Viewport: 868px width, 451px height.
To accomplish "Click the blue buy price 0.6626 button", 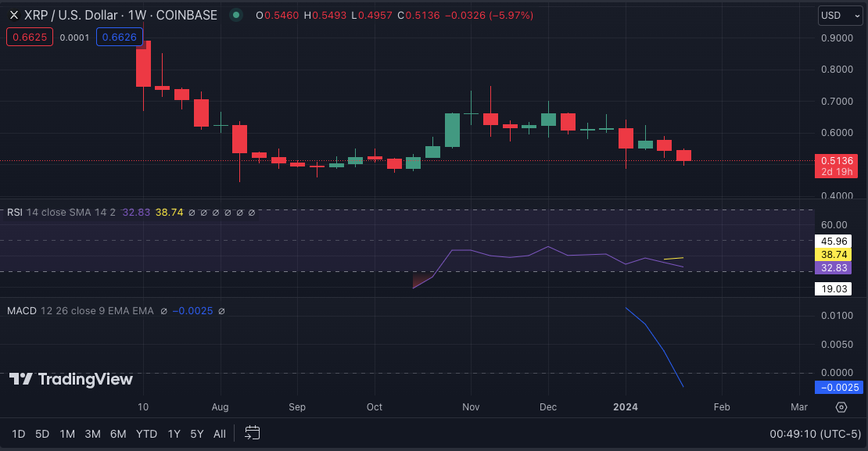I will click(x=120, y=37).
